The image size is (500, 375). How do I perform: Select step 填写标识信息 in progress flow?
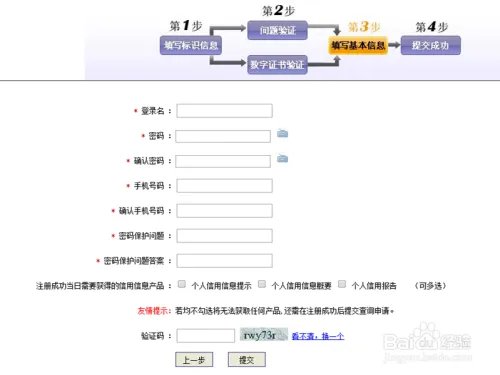191,45
